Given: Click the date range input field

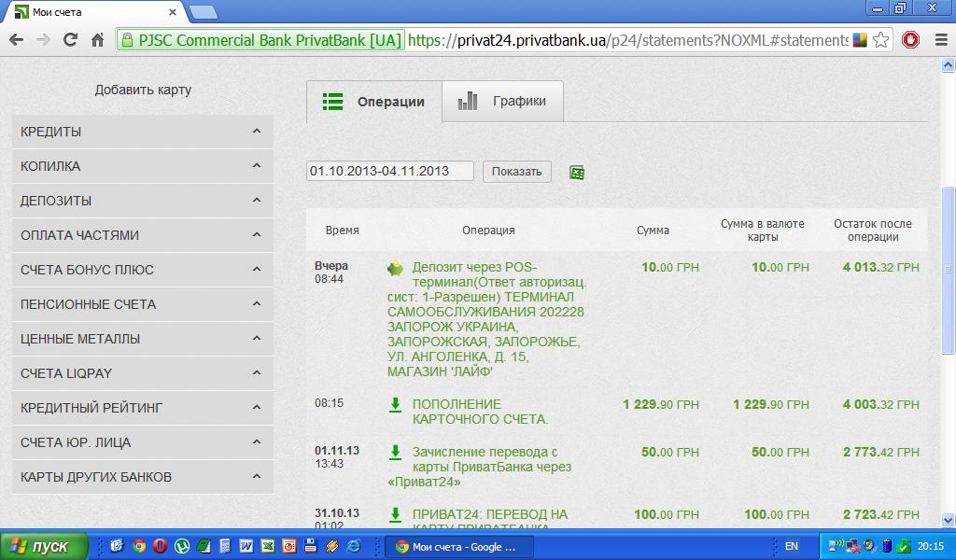Looking at the screenshot, I should (389, 172).
